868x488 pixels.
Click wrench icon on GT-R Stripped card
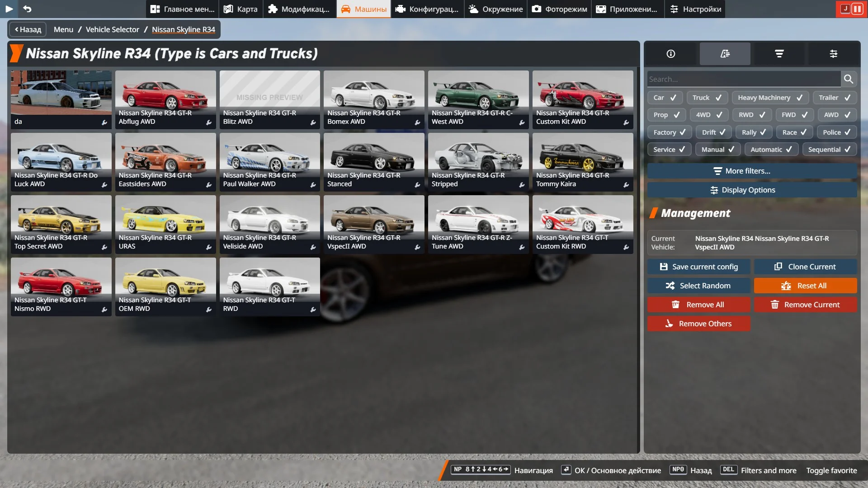coord(522,185)
